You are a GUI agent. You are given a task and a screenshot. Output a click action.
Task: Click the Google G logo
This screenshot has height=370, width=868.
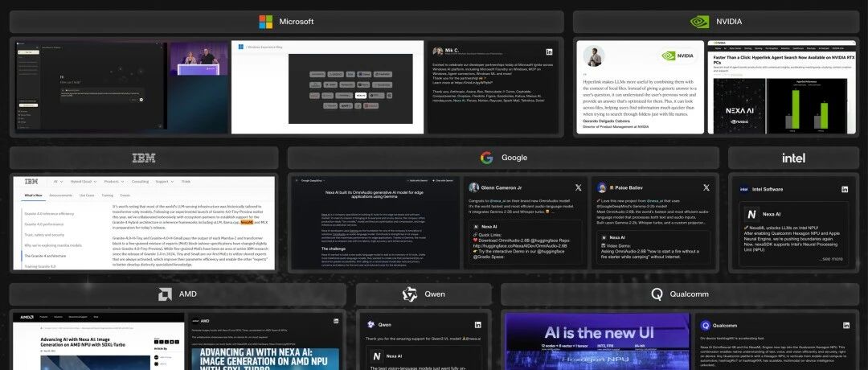[x=486, y=158]
